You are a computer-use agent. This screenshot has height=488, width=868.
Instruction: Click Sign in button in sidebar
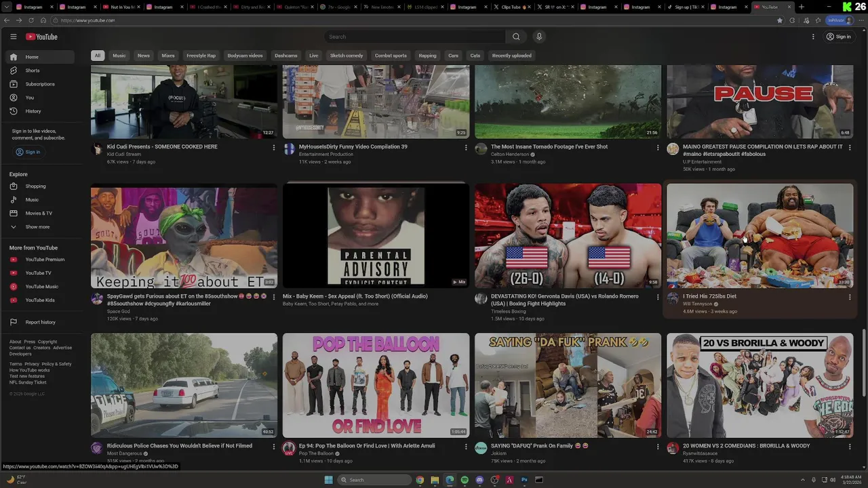28,152
